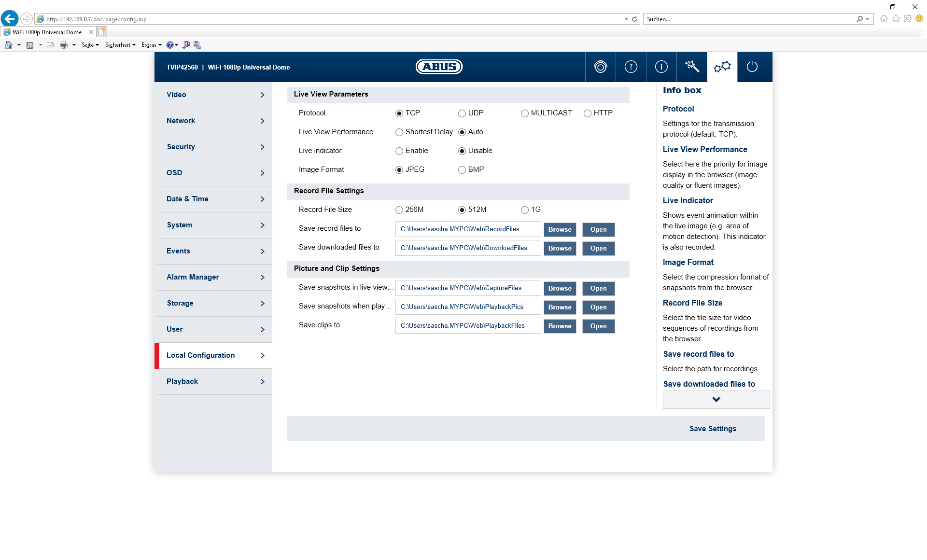Open the snapshots in live view folder
Screen dimensions: 927x560
pyautogui.click(x=598, y=289)
